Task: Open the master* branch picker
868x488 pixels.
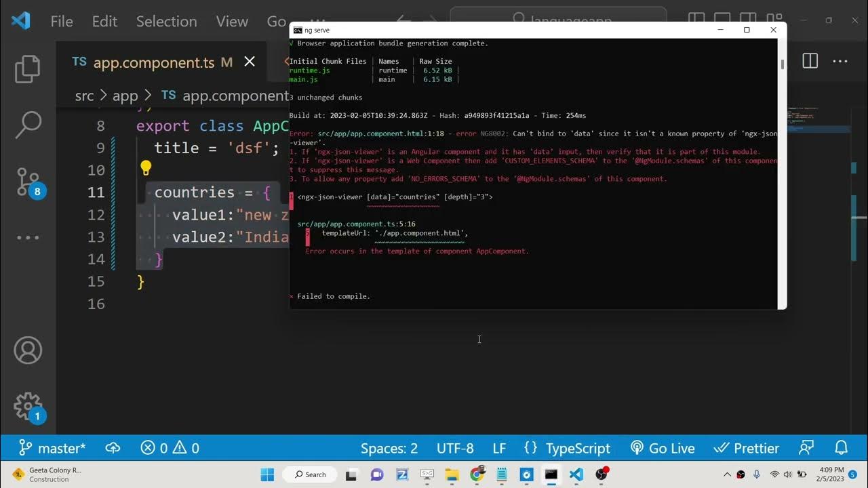Action: point(52,448)
